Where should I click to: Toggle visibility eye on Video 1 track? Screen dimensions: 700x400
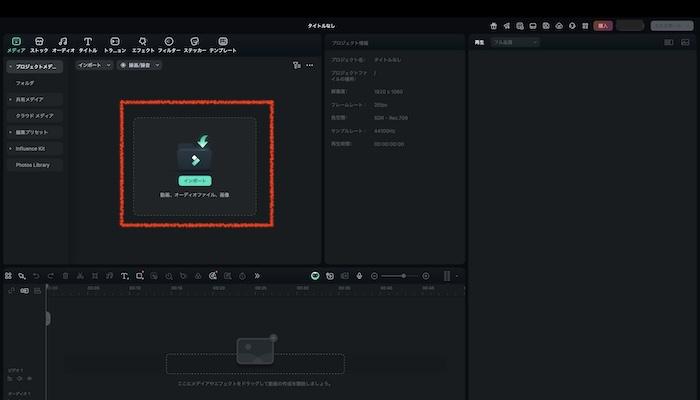click(x=29, y=378)
